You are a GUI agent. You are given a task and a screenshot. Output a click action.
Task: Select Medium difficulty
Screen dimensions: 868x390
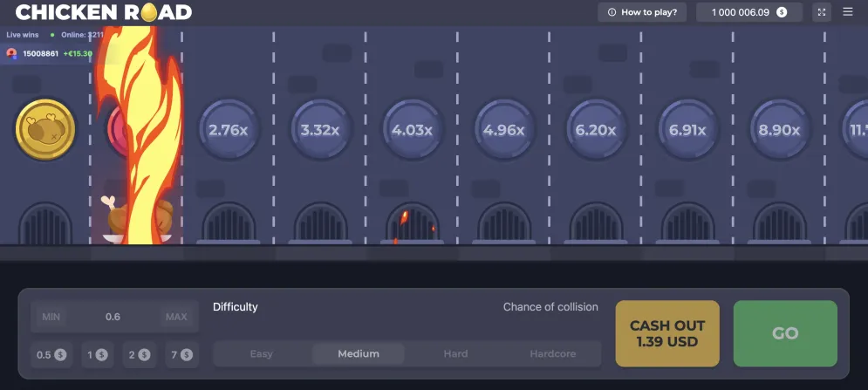[359, 354]
